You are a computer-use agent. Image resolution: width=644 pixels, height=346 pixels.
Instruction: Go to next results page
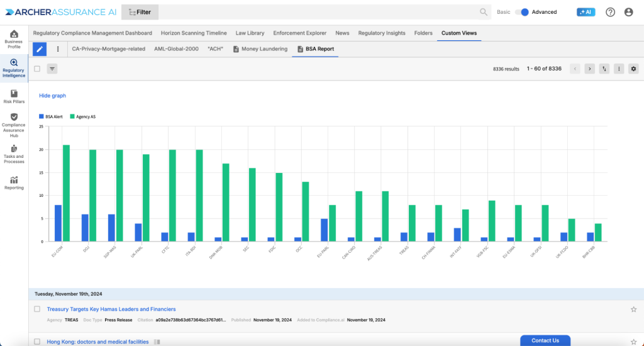(590, 69)
